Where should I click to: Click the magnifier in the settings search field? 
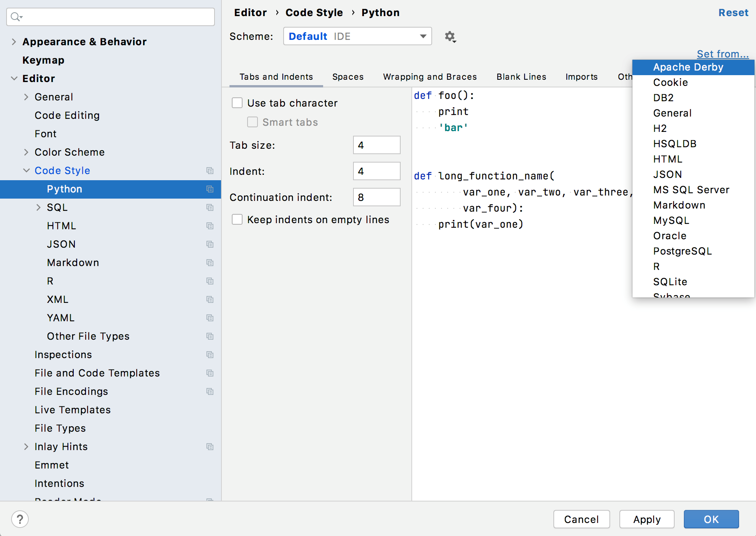[x=16, y=17]
